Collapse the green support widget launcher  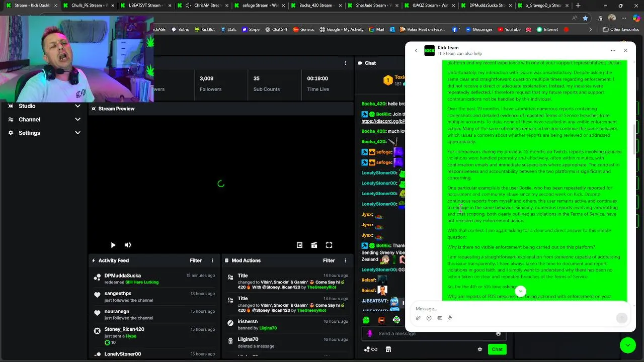tap(627, 345)
